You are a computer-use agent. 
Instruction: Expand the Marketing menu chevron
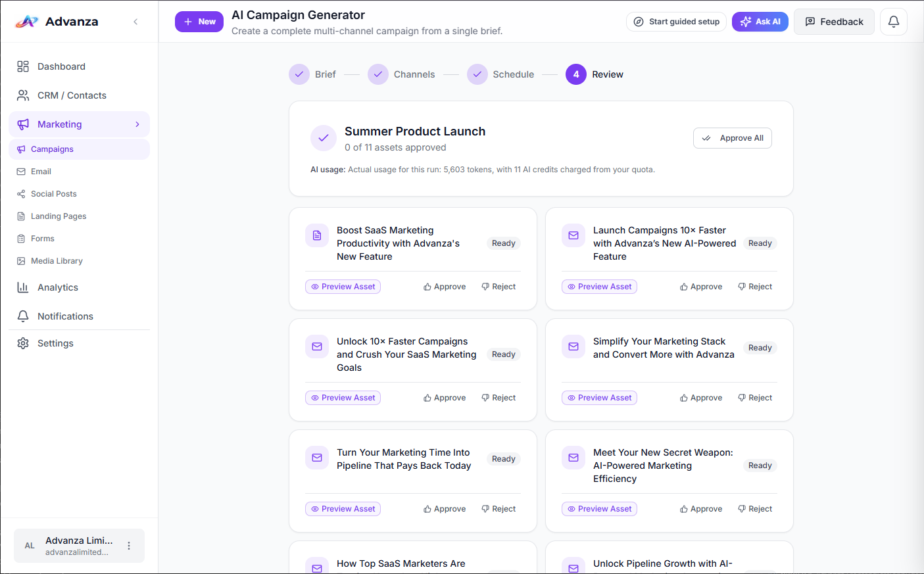coord(137,124)
